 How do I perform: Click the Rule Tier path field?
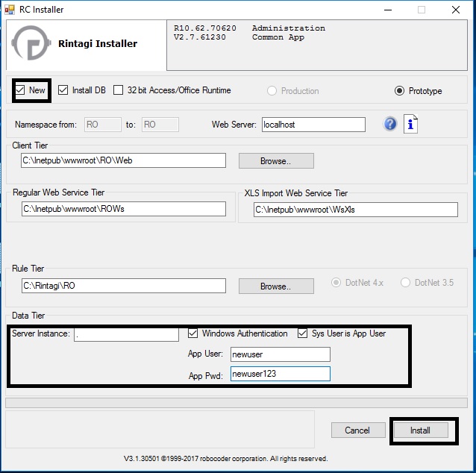click(x=124, y=286)
